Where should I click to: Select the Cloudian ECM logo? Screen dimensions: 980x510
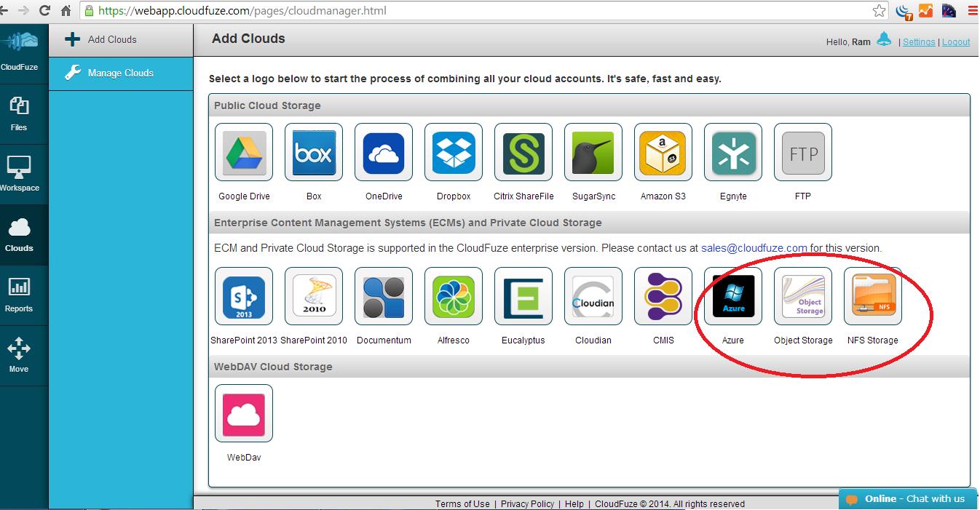[593, 296]
